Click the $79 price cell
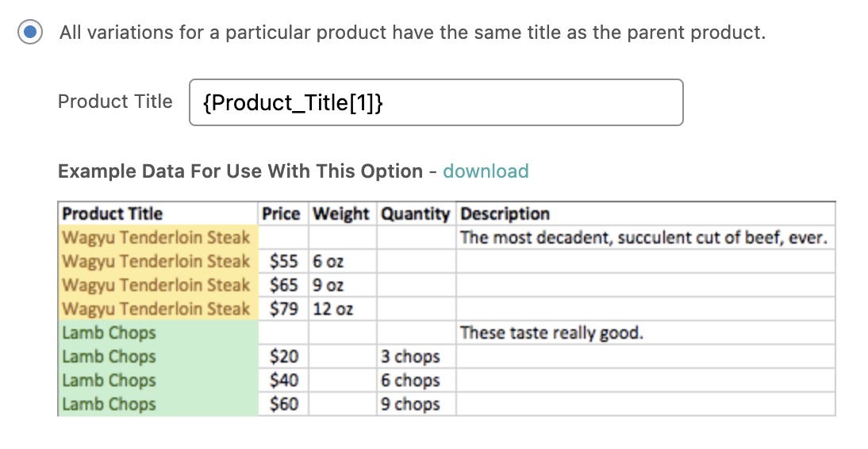Screen dimensions: 868x449 [283, 309]
